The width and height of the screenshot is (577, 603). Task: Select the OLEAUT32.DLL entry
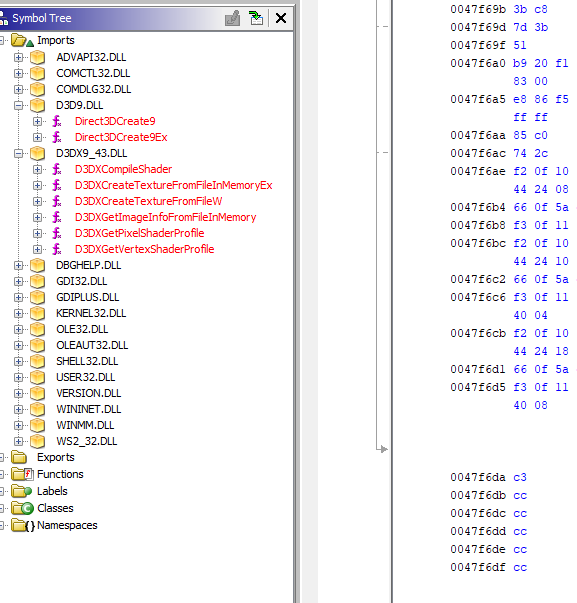[x=92, y=345]
